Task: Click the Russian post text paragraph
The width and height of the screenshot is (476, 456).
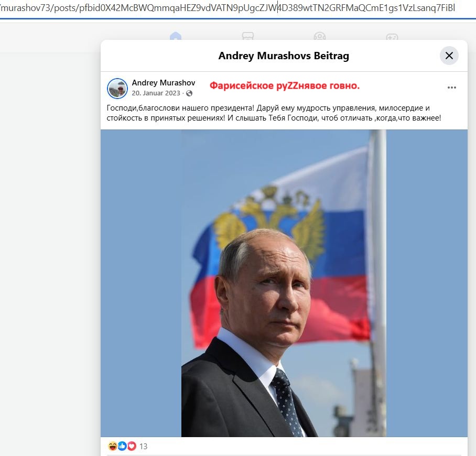Action: click(x=274, y=113)
